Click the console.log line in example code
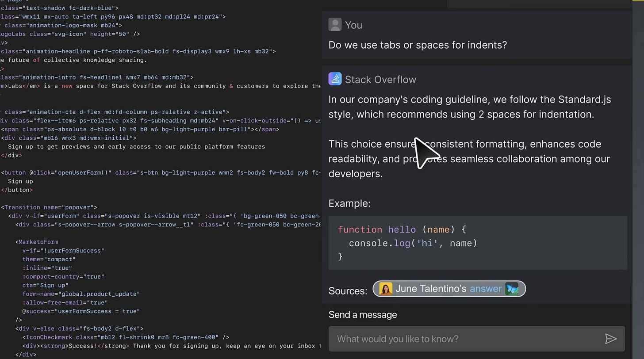Screen dimensions: 644x359 [413, 243]
